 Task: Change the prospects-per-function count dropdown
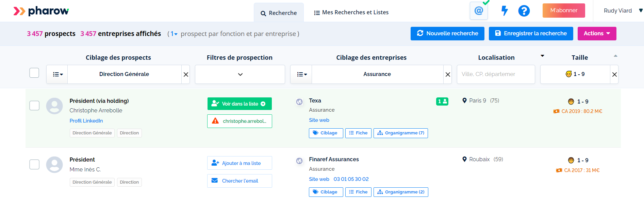click(x=174, y=34)
